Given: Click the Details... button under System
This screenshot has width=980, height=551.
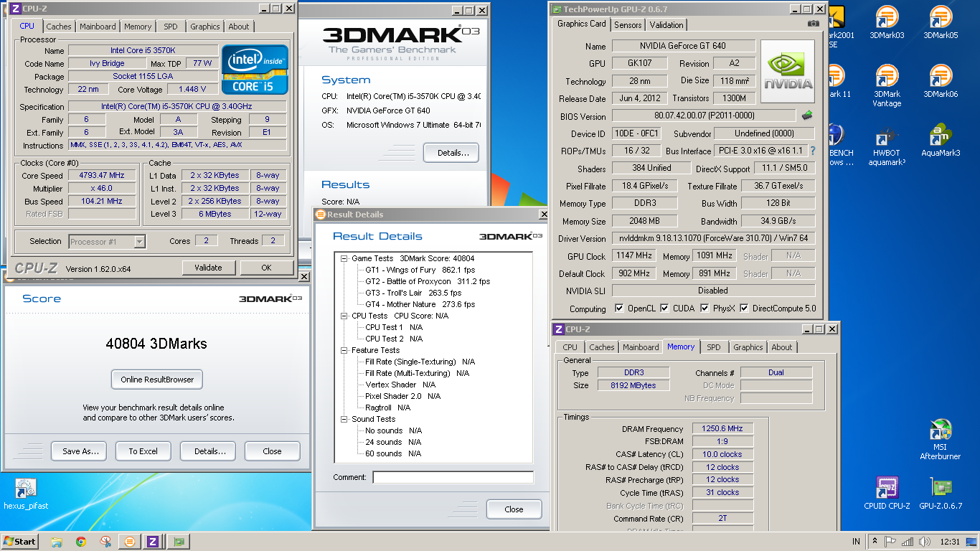Looking at the screenshot, I should pyautogui.click(x=451, y=153).
